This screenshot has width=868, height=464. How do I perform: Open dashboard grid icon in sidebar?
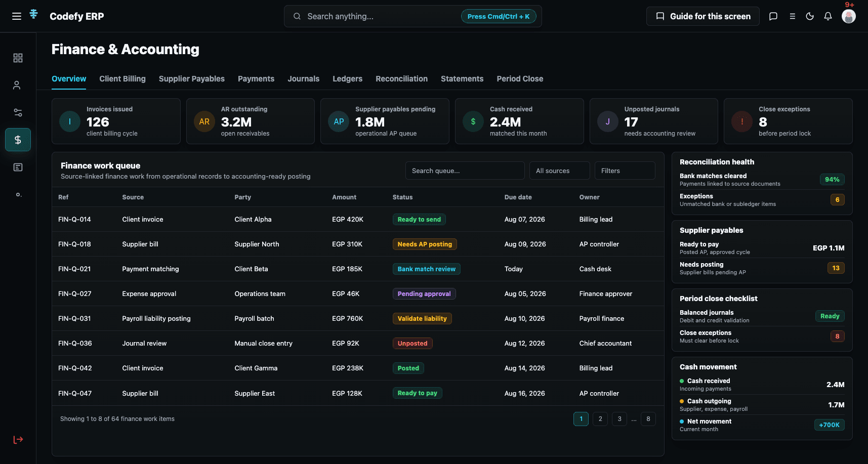coord(18,58)
